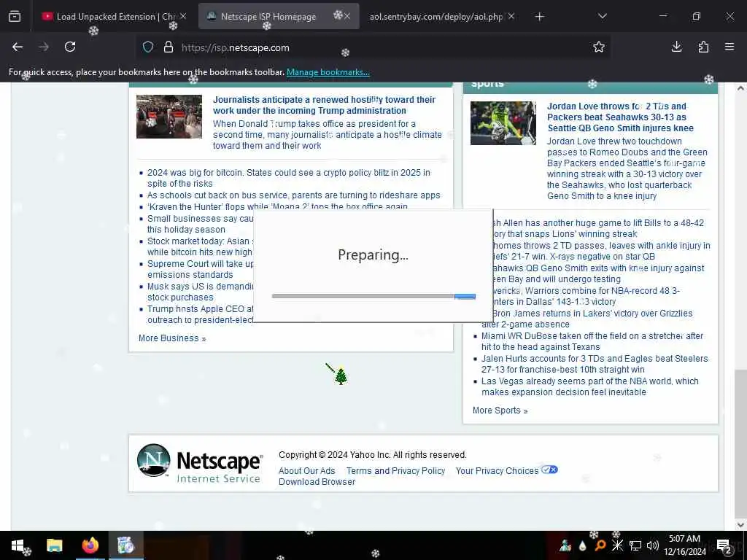Viewport: 747px width, 560px height.
Task: Open the Manage bookmarks link
Action: (x=328, y=72)
